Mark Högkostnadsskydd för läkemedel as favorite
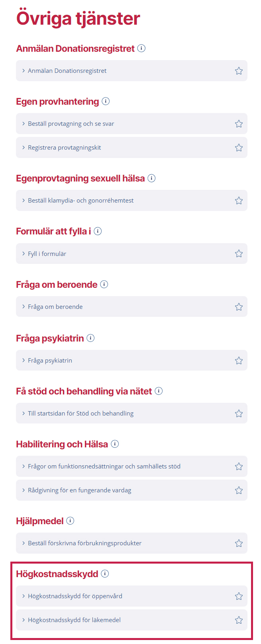Viewport: 261px width, 644px height. (239, 620)
